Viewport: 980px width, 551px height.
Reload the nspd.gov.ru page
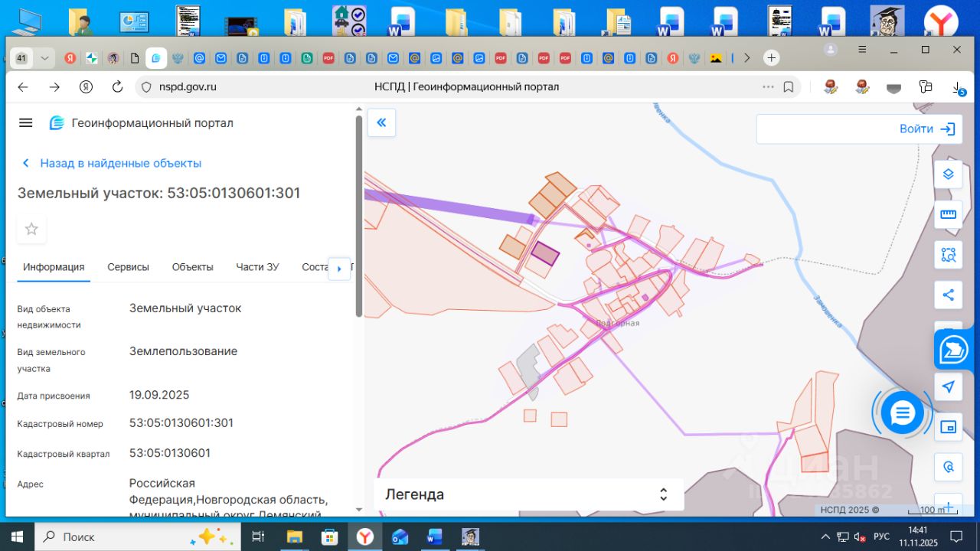[x=117, y=87]
